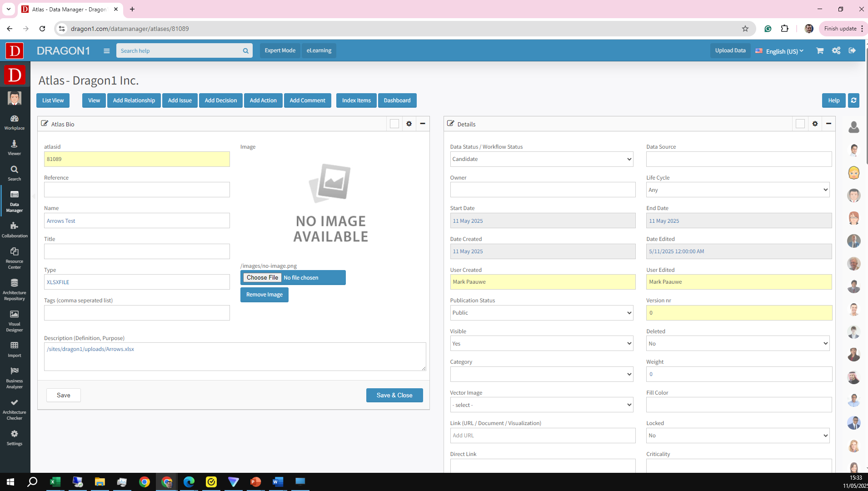Click the Save button
The image size is (868, 491).
tap(64, 395)
